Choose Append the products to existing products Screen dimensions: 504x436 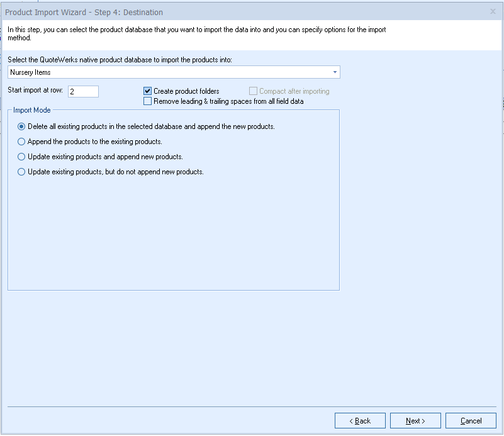pyautogui.click(x=22, y=142)
